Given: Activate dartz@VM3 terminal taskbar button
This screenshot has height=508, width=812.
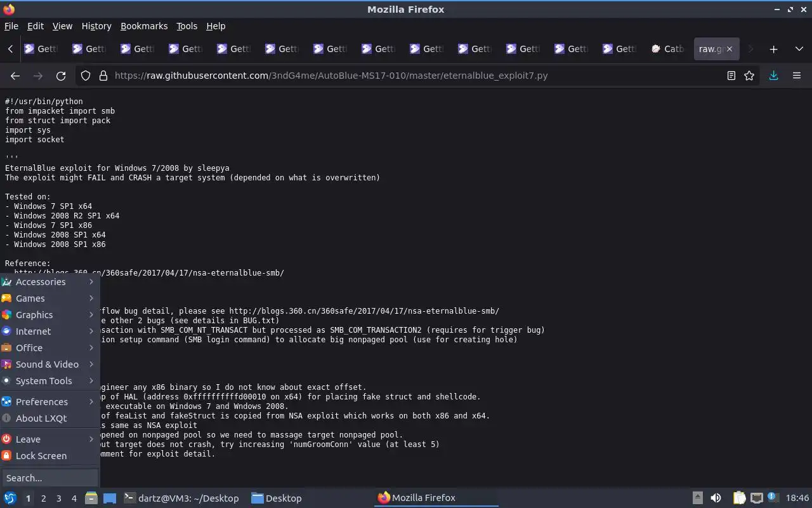Looking at the screenshot, I should pyautogui.click(x=181, y=498).
